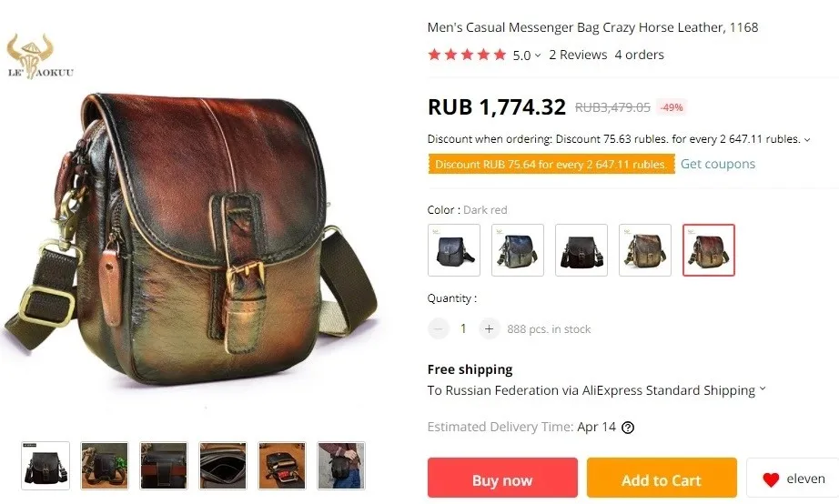839x504 pixels.
Task: Select the black bag color swatch
Action: [x=454, y=250]
